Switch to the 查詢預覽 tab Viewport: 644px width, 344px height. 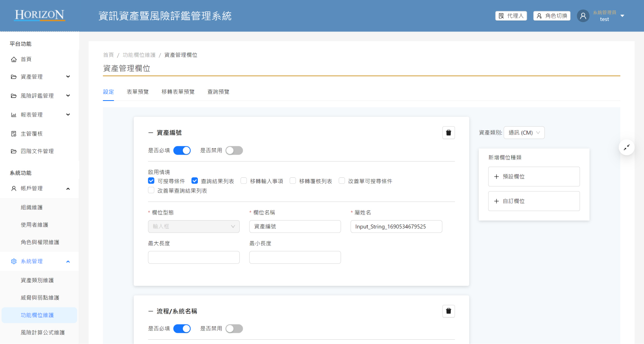218,92
